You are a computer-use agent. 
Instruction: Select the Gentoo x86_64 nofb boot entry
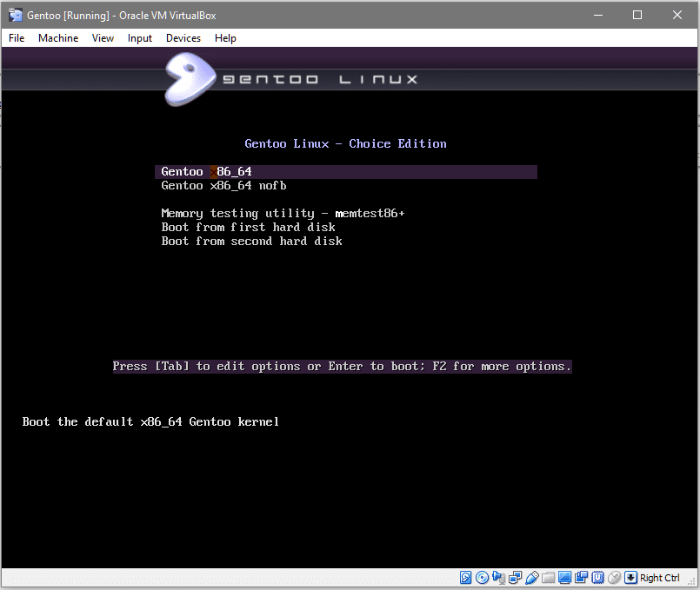(223, 186)
